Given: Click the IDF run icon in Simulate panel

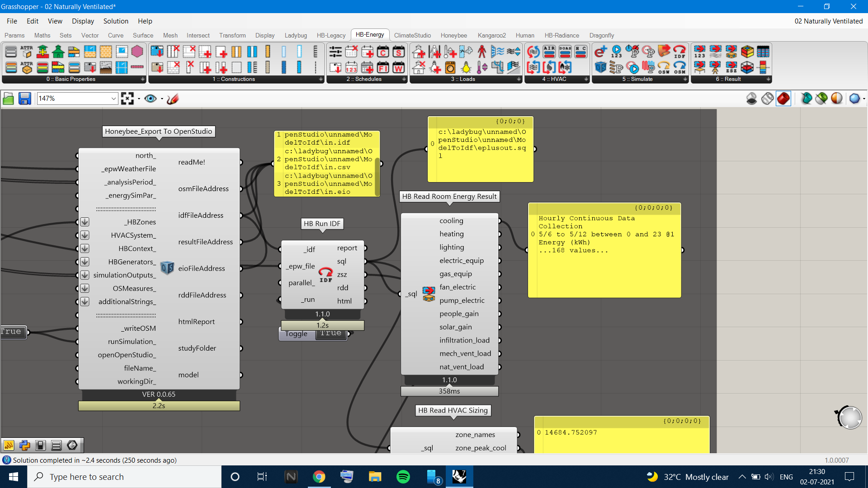Looking at the screenshot, I should point(679,52).
